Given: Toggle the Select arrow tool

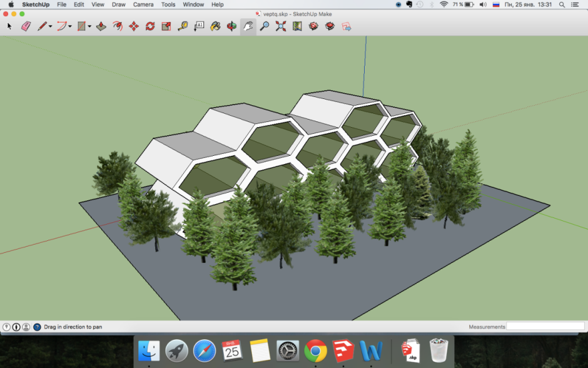Looking at the screenshot, I should pos(8,26).
